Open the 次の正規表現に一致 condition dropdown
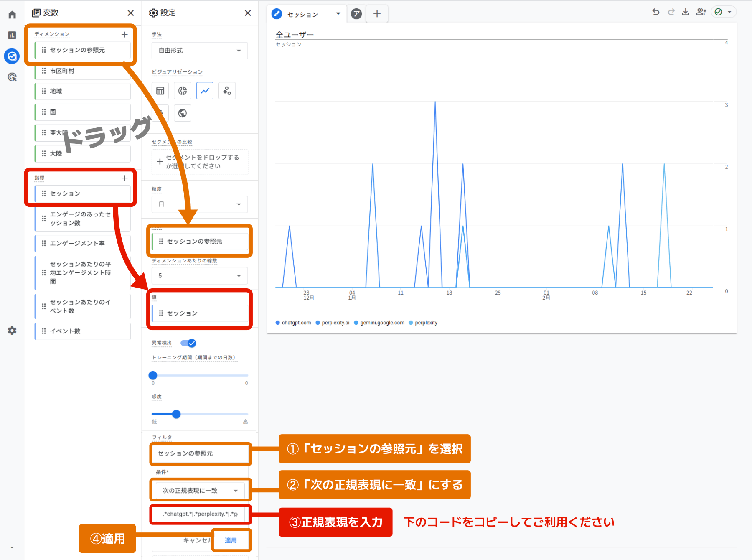This screenshot has height=560, width=752. coord(200,490)
